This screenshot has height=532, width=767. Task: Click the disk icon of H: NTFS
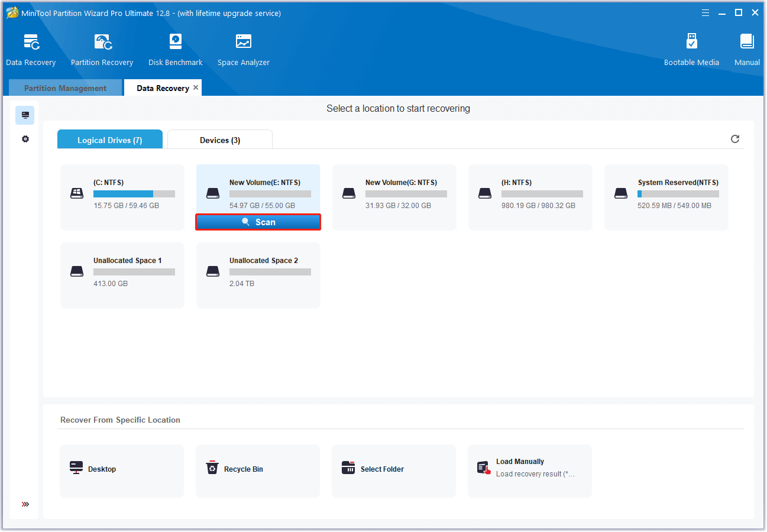[x=485, y=193]
